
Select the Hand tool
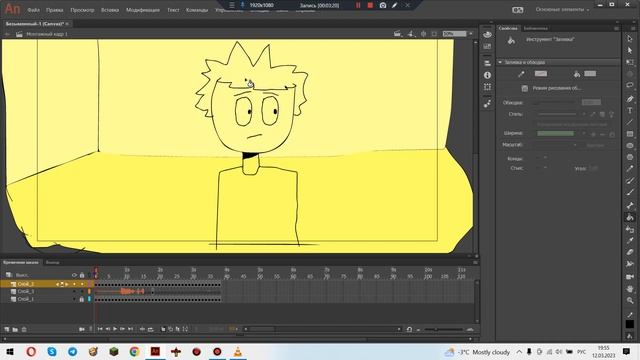(x=630, y=289)
